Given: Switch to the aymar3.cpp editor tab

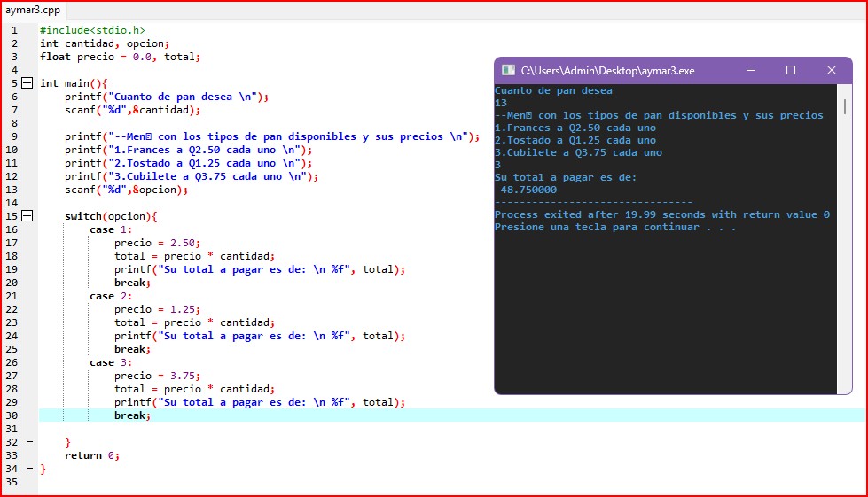Looking at the screenshot, I should tap(33, 10).
